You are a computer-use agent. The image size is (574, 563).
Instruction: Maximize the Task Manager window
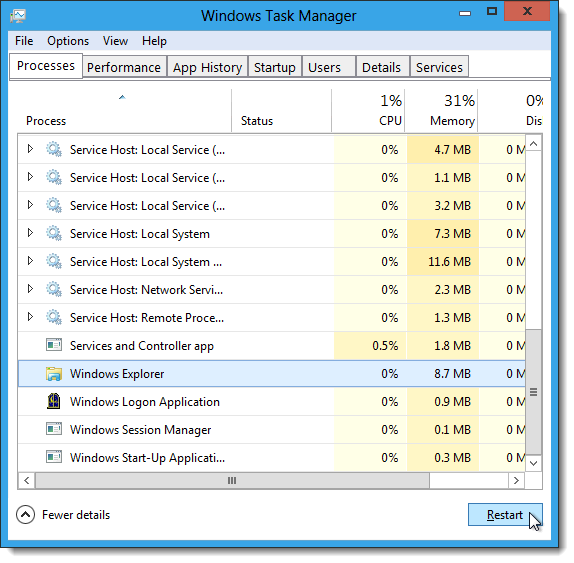pyautogui.click(x=492, y=12)
